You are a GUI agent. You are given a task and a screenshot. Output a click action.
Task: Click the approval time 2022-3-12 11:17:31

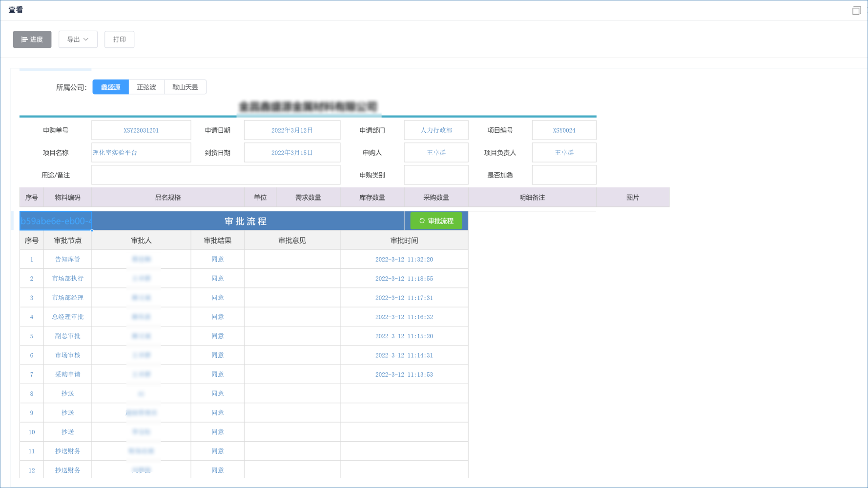404,298
